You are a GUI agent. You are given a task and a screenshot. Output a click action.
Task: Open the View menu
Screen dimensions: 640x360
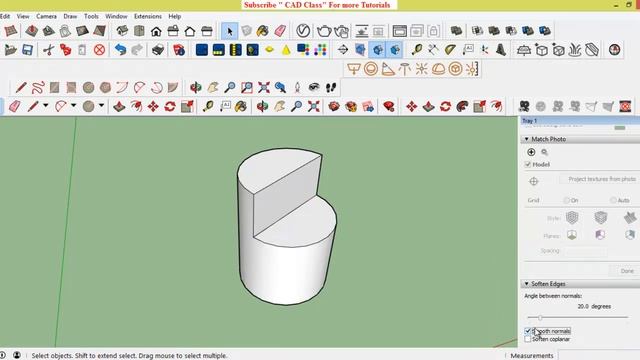23,16
